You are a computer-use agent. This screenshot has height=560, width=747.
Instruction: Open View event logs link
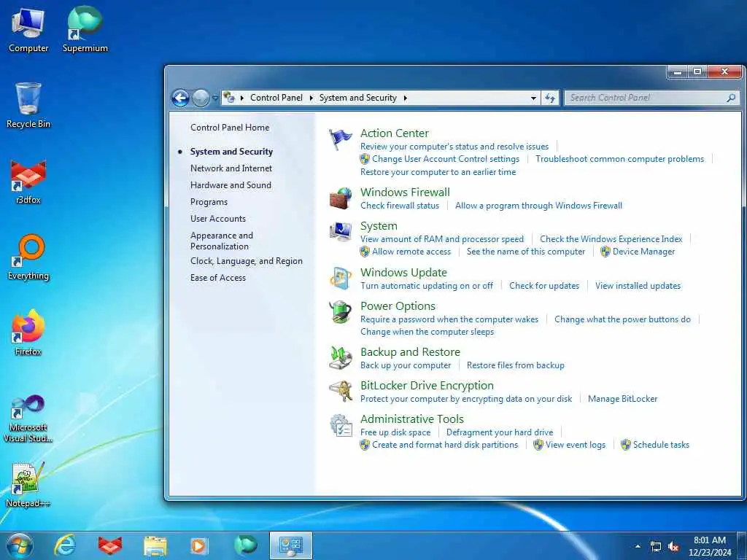point(576,445)
